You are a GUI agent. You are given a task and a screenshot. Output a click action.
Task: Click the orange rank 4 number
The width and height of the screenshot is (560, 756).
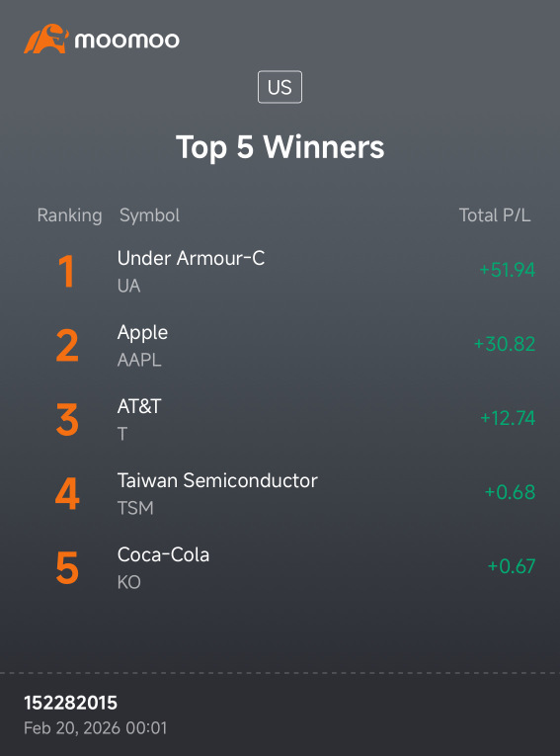pos(67,494)
